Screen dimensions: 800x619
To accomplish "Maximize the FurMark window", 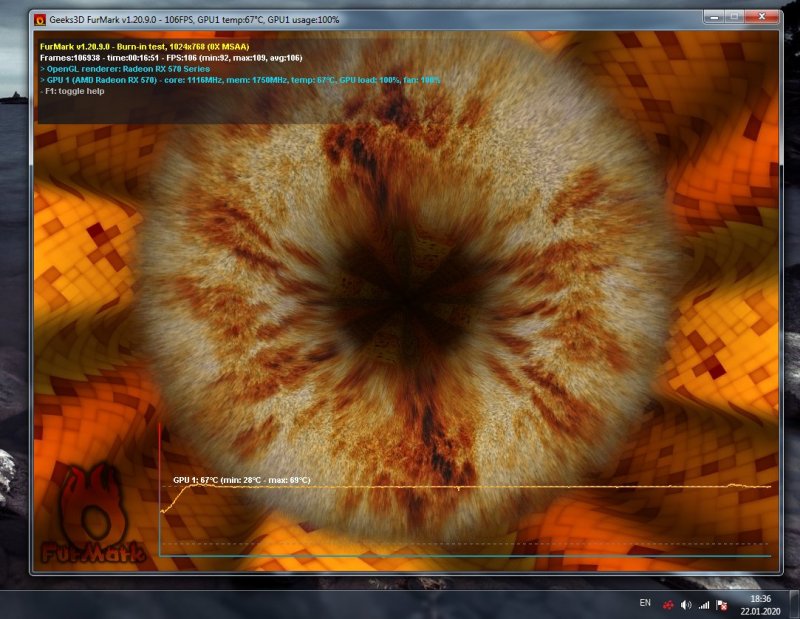I will click(x=734, y=17).
